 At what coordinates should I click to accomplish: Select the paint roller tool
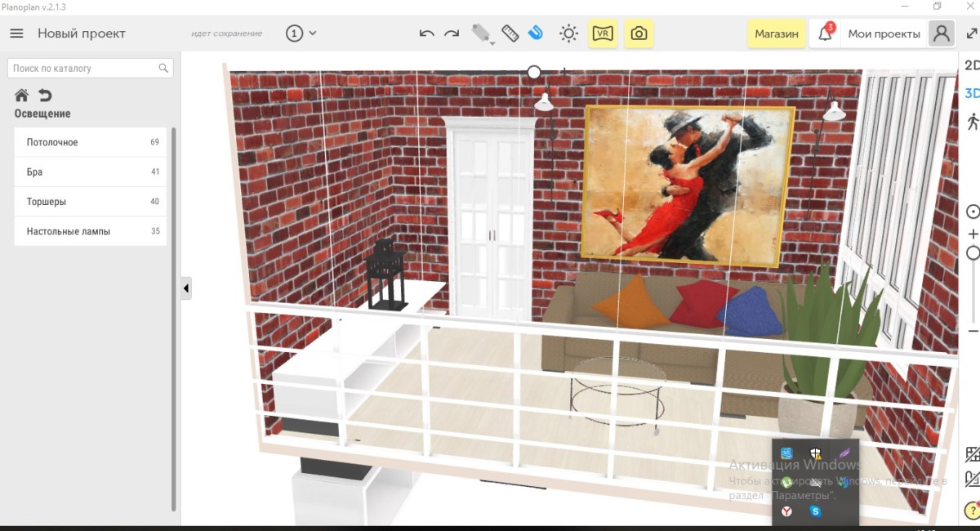(480, 33)
